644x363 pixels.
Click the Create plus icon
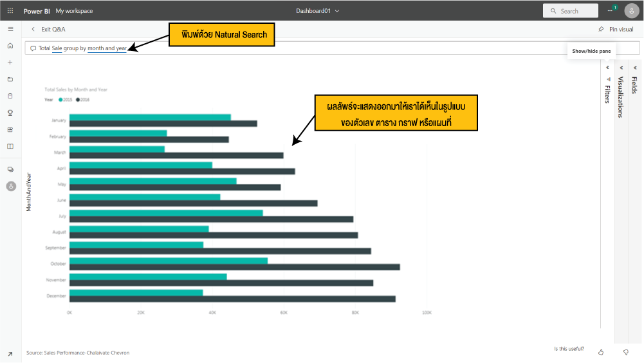[10, 62]
